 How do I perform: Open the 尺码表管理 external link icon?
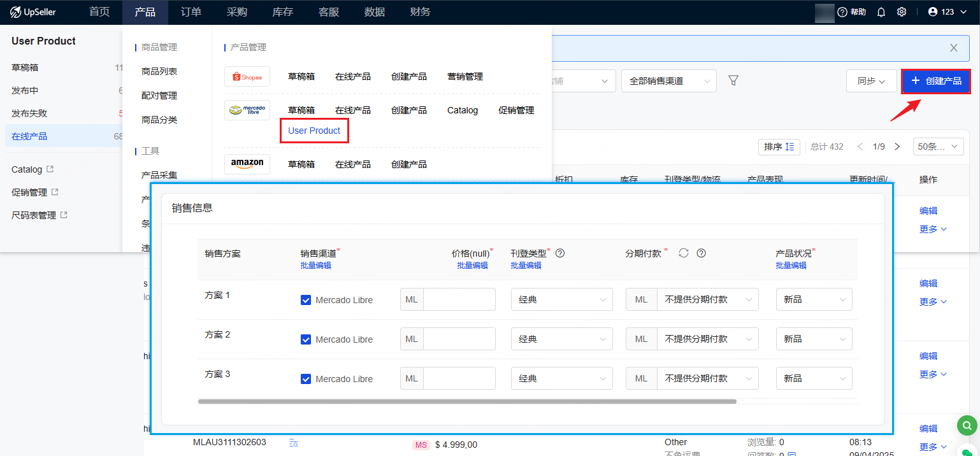click(x=64, y=215)
